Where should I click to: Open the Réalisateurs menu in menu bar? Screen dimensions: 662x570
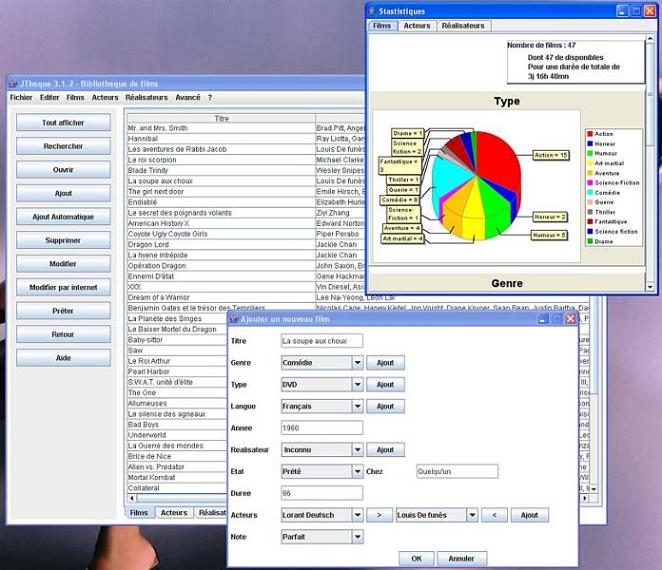(x=147, y=98)
